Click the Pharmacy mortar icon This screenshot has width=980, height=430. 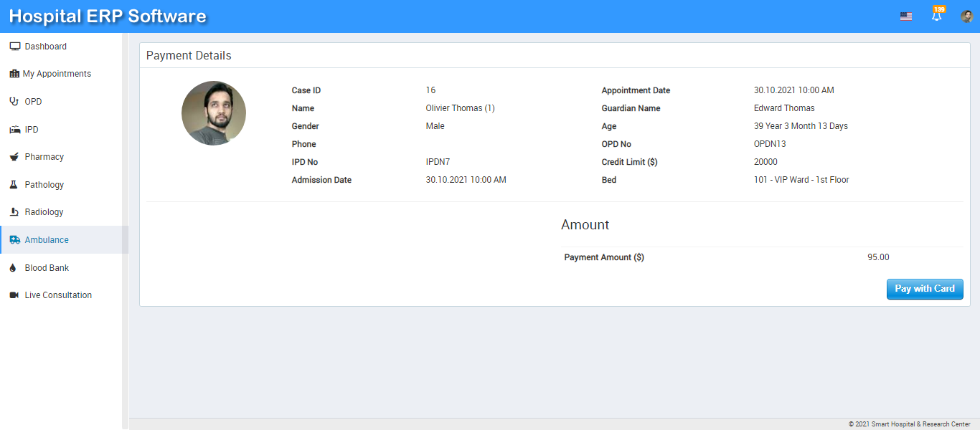click(x=14, y=157)
